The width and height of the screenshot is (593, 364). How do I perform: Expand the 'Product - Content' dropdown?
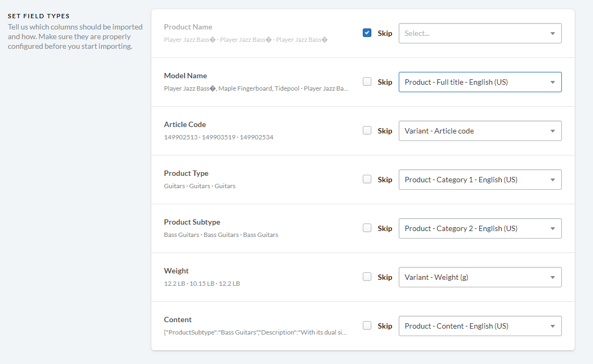click(480, 326)
